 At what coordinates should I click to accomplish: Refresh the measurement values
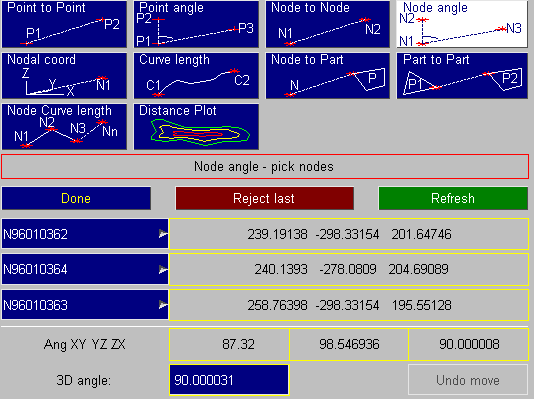(453, 198)
